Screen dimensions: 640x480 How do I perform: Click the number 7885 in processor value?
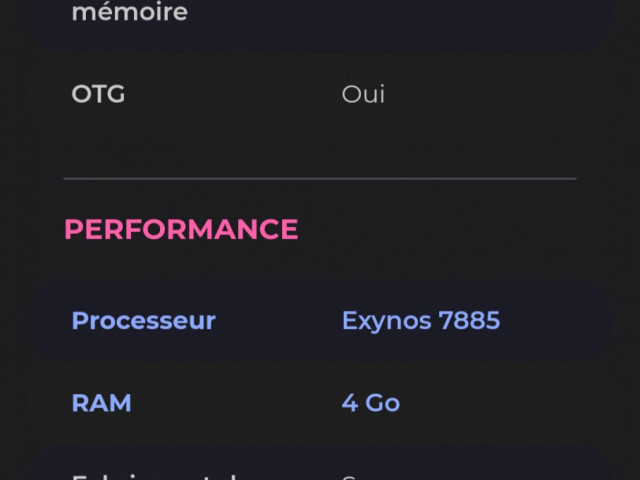(469, 320)
